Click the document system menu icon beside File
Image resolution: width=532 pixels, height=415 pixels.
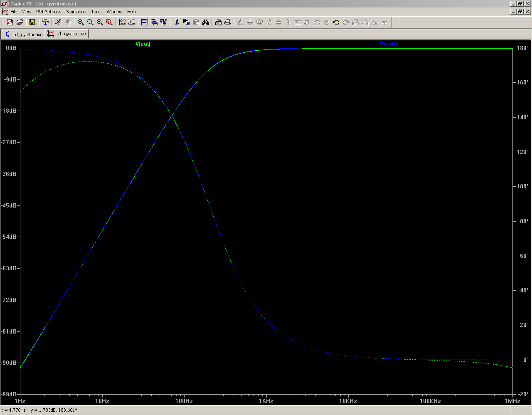tap(5, 12)
